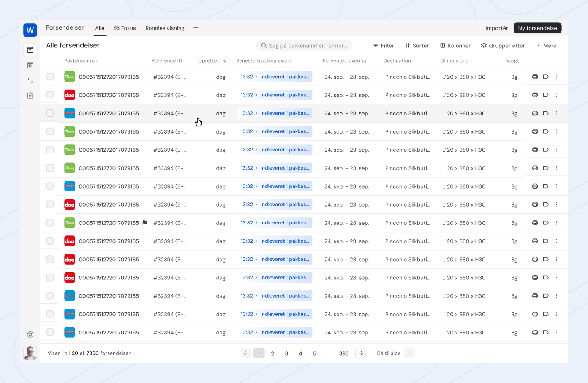Screen dimensions: 588x383
Task: Check the last visible row's checkbox
Action: 50,332
